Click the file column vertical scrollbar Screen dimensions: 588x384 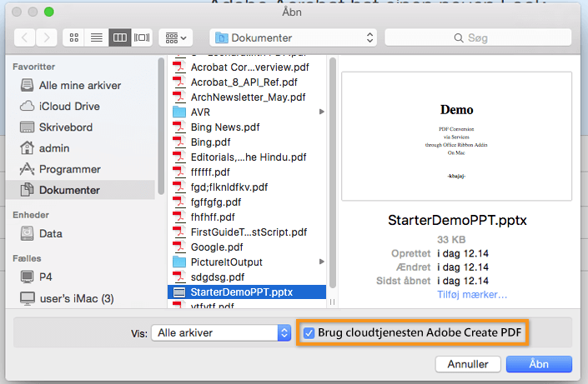332,172
